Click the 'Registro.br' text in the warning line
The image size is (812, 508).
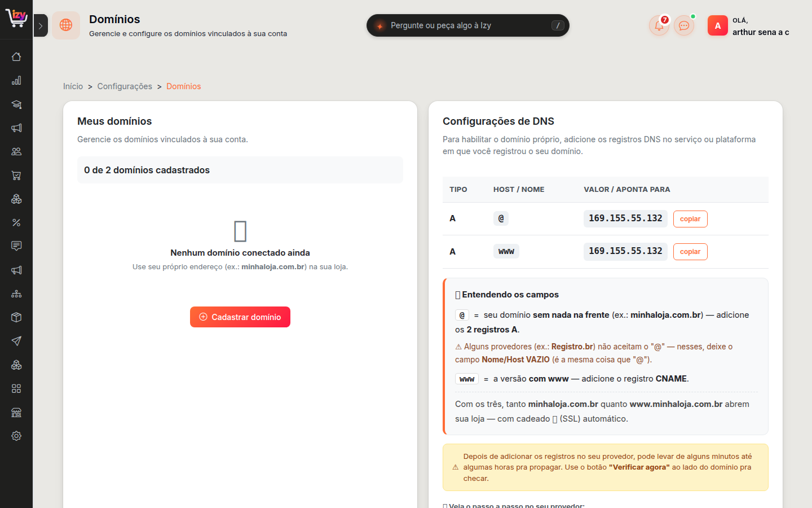click(572, 347)
